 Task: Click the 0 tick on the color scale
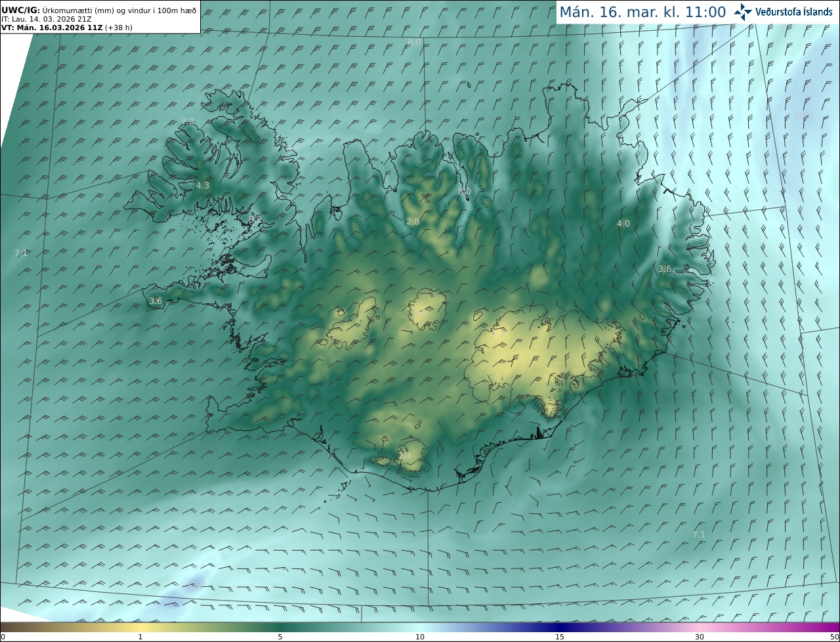pos(3,637)
